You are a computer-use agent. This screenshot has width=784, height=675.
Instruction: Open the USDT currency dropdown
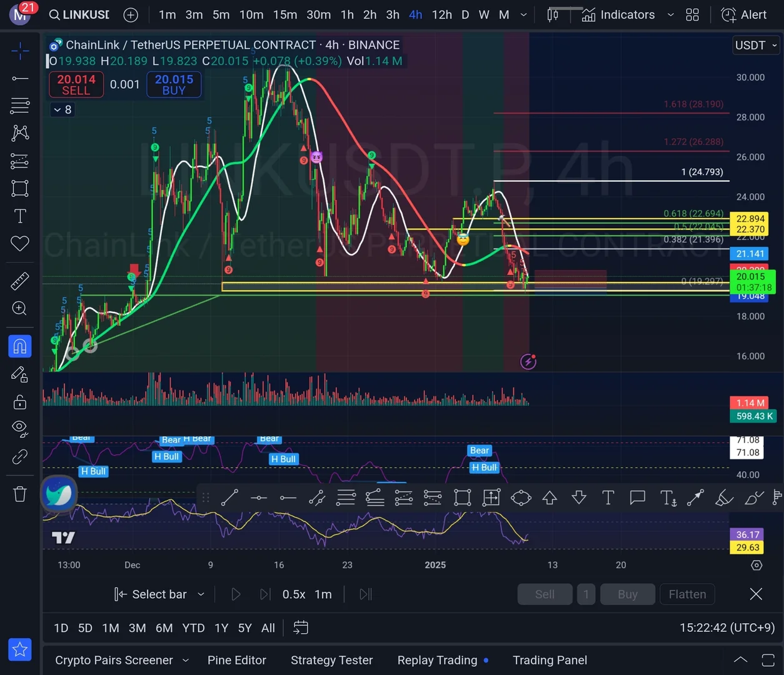[x=756, y=45]
